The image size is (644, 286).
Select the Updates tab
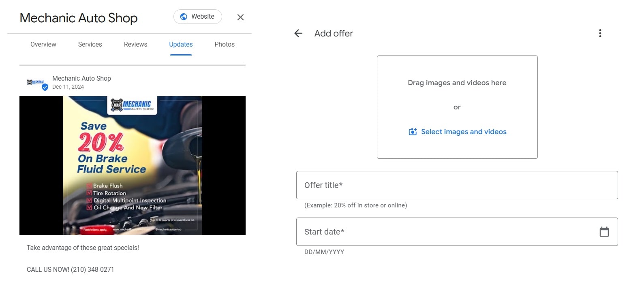181,44
